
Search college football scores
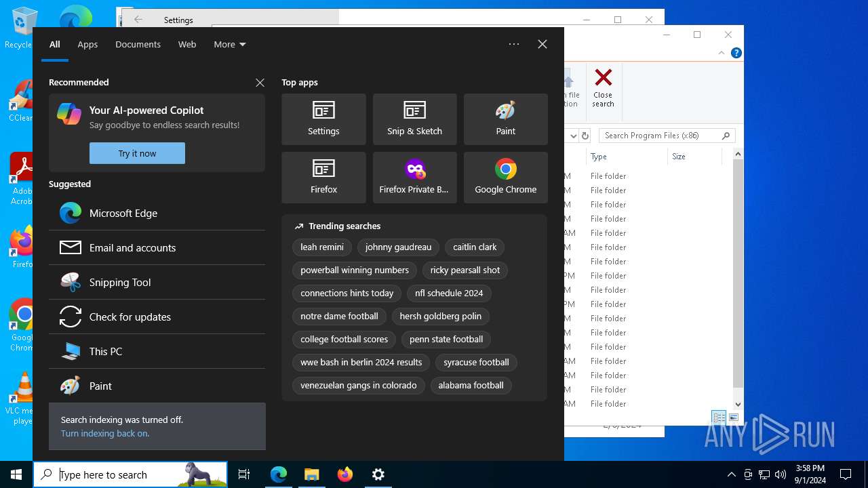(344, 339)
